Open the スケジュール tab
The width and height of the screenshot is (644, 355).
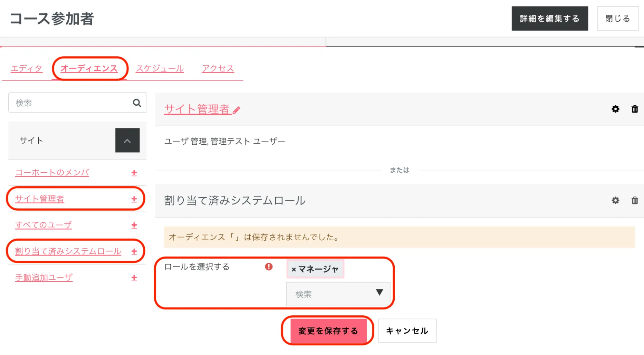(x=159, y=68)
